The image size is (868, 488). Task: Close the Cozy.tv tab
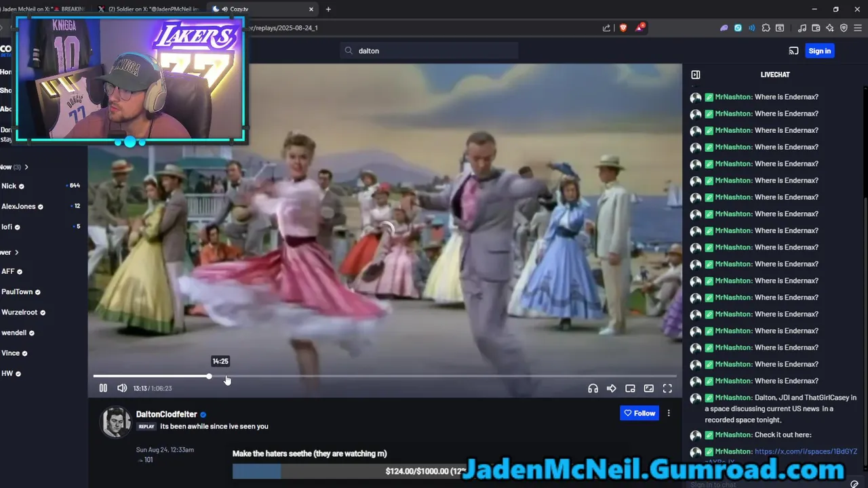point(311,9)
